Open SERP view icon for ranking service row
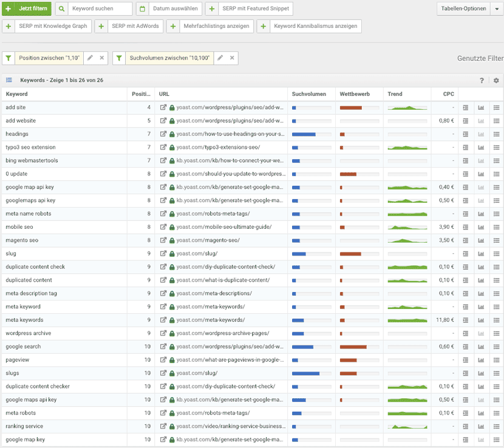 coord(465,427)
